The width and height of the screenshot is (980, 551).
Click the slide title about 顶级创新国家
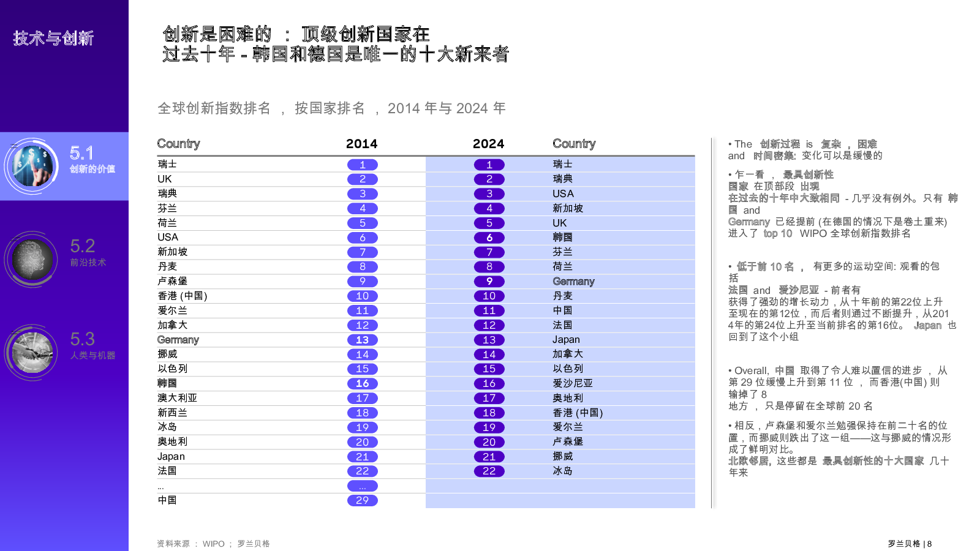336,44
